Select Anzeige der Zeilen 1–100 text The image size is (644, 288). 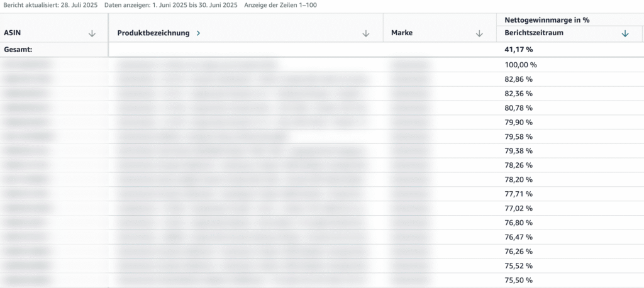pyautogui.click(x=280, y=5)
